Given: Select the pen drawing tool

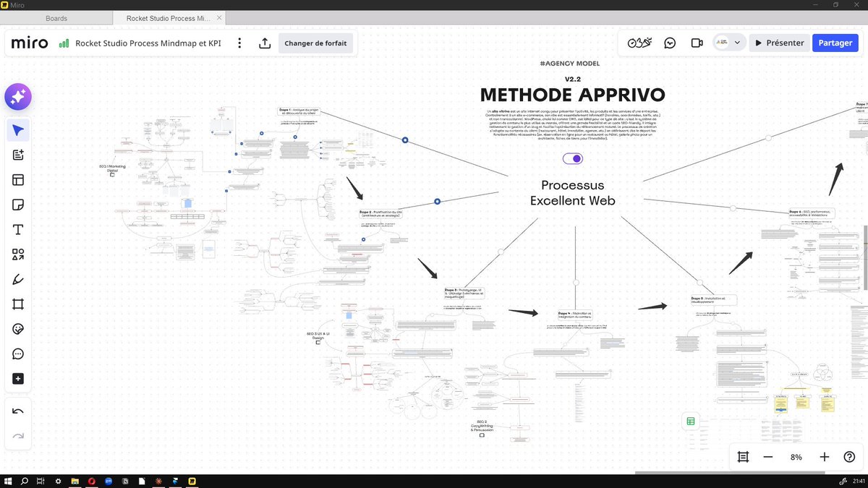Looking at the screenshot, I should (18, 279).
